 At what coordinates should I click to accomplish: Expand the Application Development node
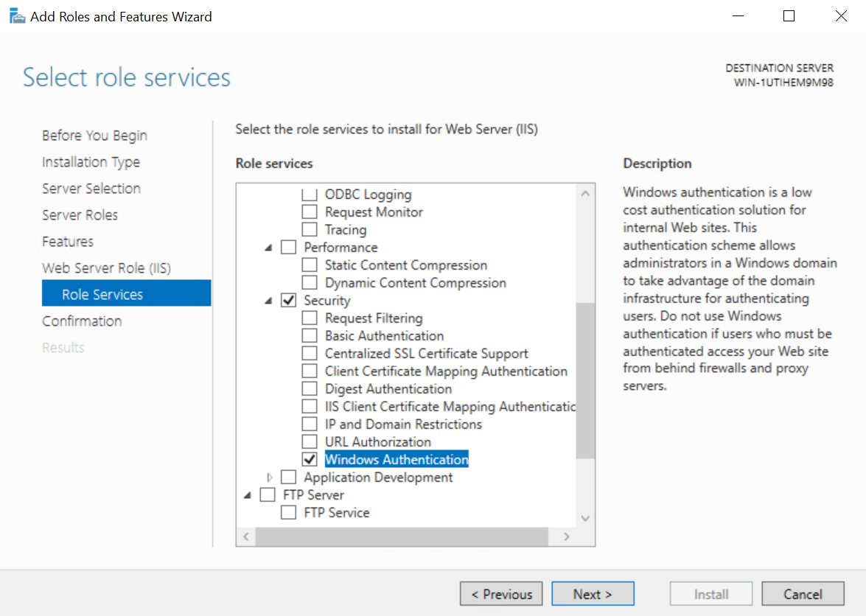tap(270, 477)
